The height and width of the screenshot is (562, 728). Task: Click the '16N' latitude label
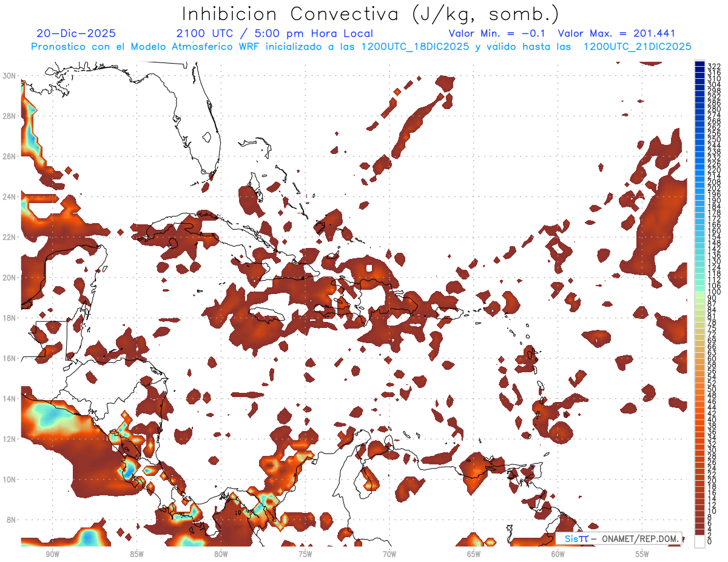pos(10,358)
